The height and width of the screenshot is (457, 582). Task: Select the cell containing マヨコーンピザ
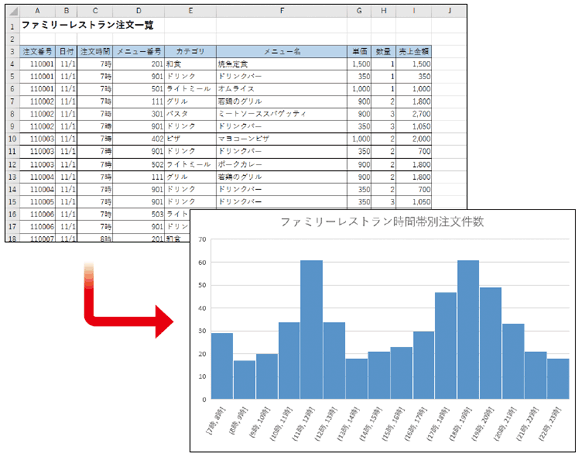(282, 139)
